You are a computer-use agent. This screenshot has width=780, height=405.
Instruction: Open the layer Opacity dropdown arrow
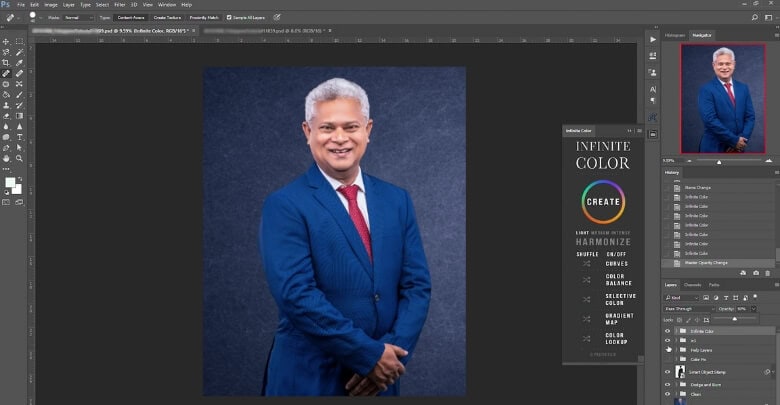[x=754, y=309]
